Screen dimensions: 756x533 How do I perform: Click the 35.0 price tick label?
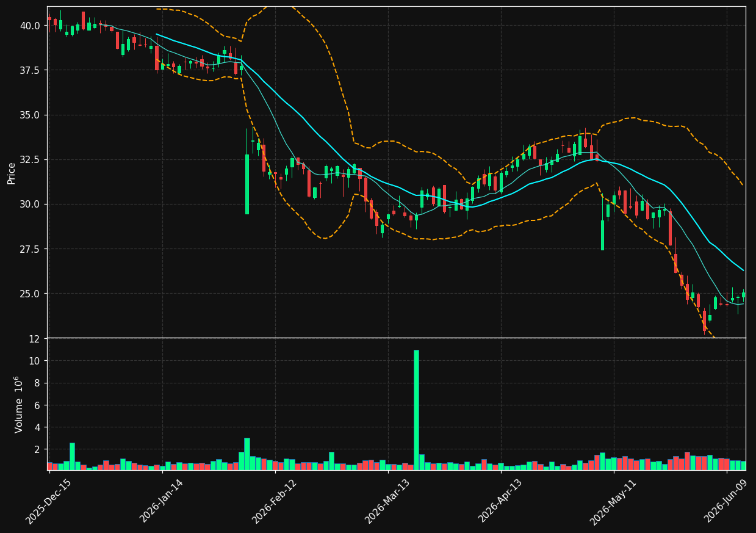point(31,115)
